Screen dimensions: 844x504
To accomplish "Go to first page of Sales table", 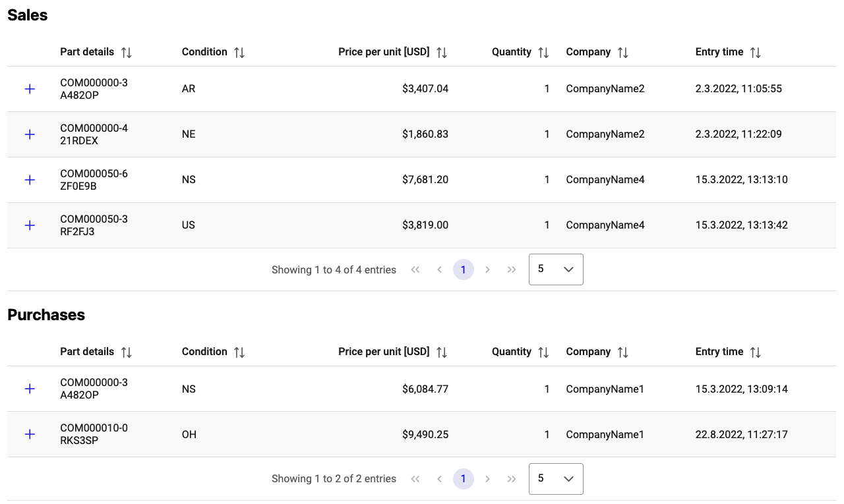I will pos(415,269).
